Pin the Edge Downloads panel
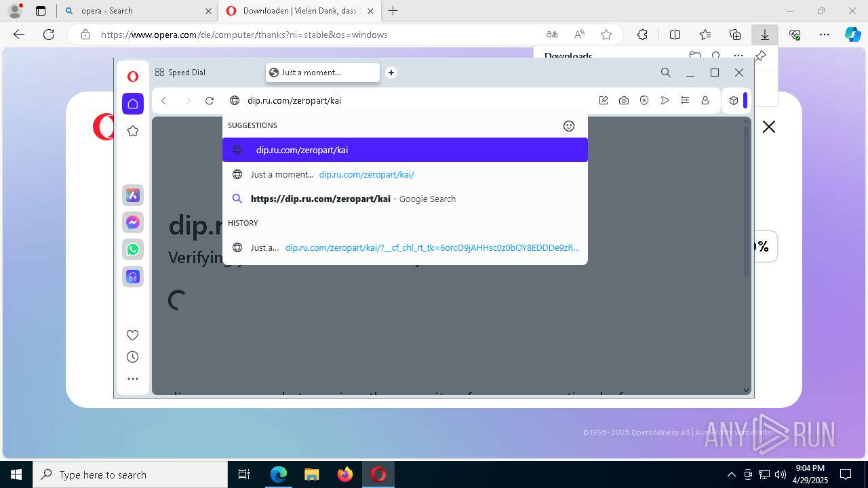Screen dimensions: 868x488 (761, 56)
